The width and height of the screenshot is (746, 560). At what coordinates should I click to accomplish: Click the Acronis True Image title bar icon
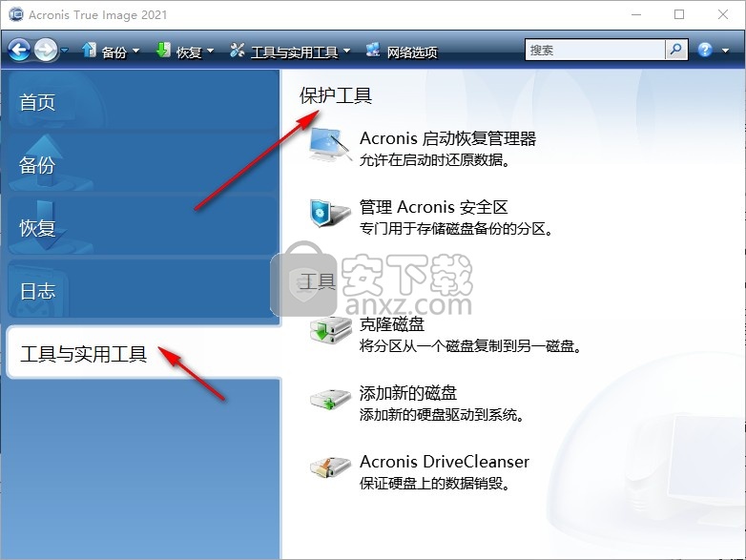(16, 14)
